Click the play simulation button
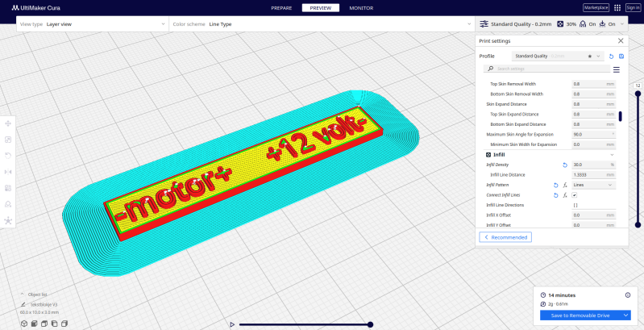The height and width of the screenshot is (330, 644). 232,324
